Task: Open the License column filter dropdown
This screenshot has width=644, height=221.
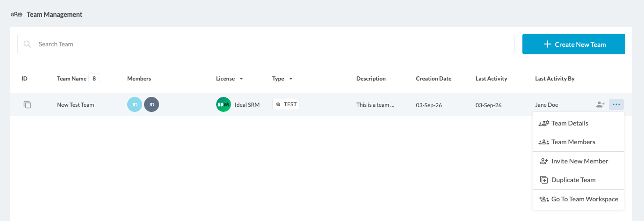Action: (241, 79)
